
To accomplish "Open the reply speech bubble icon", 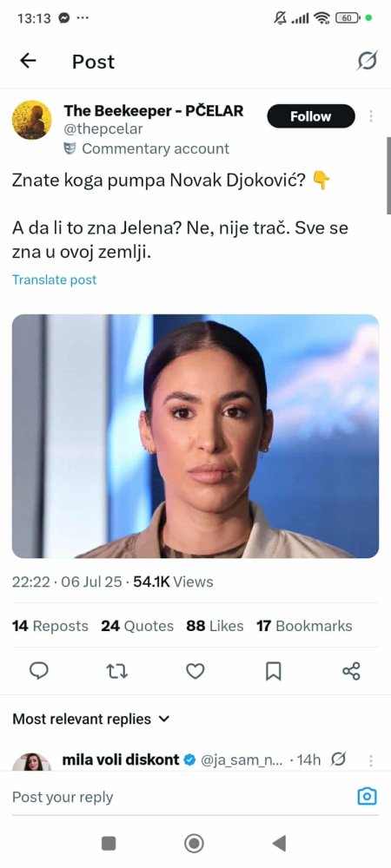I will pyautogui.click(x=38, y=671).
